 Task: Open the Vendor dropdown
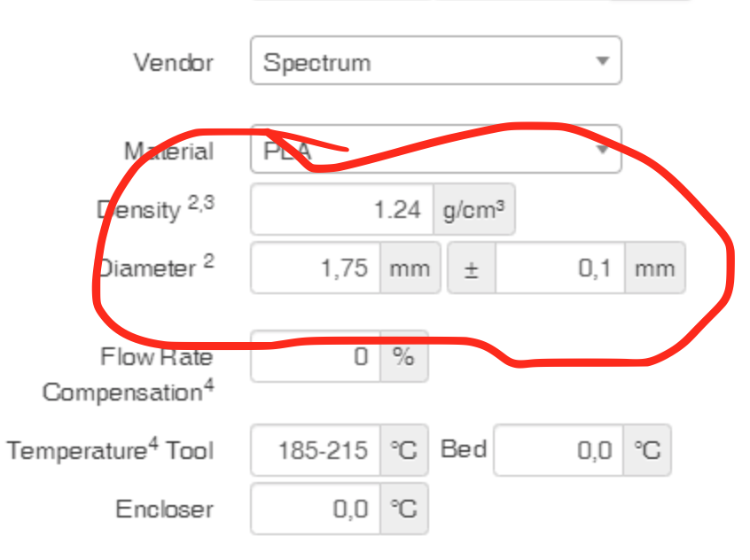(434, 61)
